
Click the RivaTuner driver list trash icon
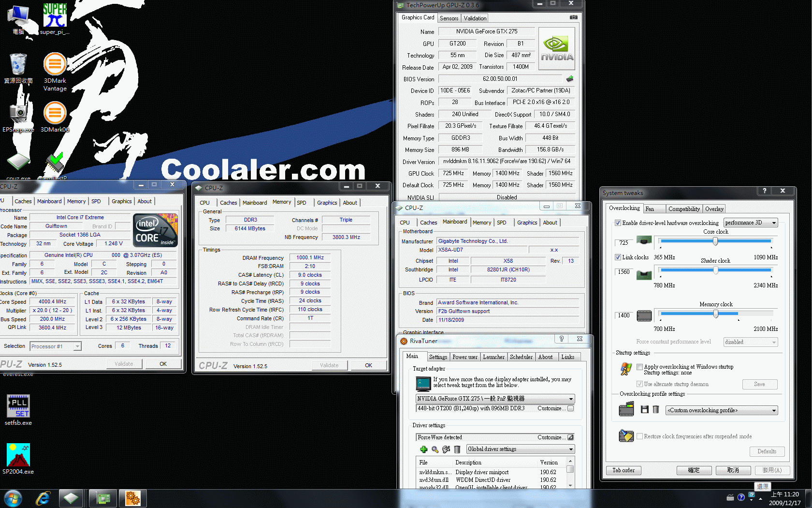point(457,449)
